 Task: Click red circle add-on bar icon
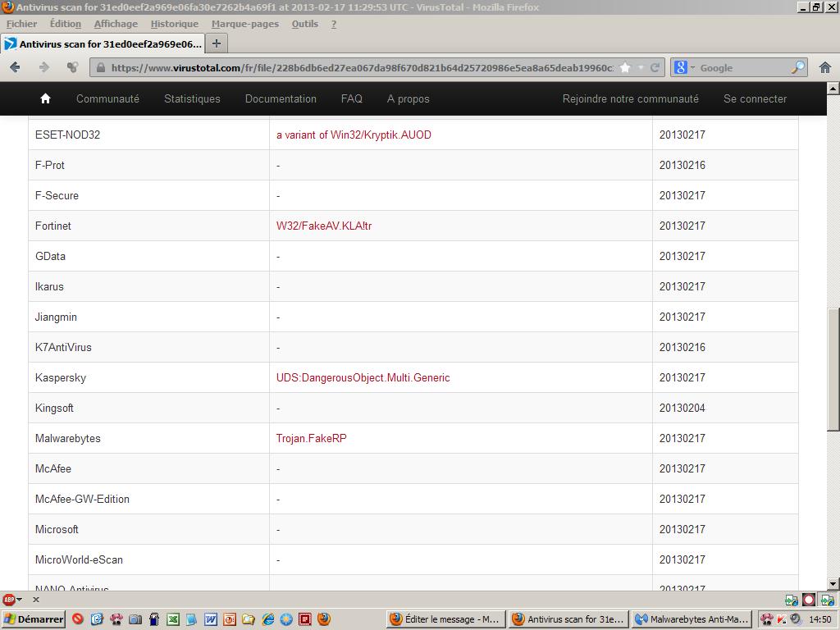(x=809, y=600)
